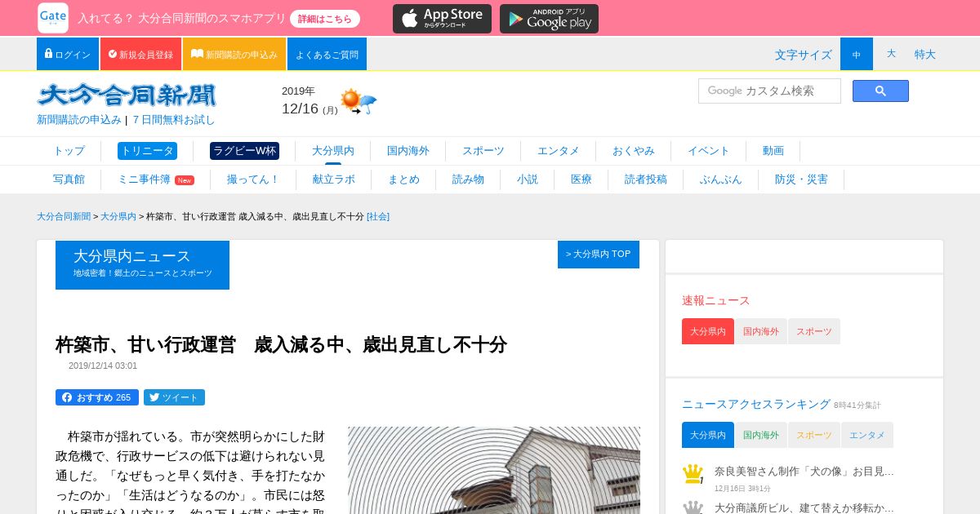Open エンタメ menu item
The width and height of the screenshot is (980, 514).
tap(559, 151)
